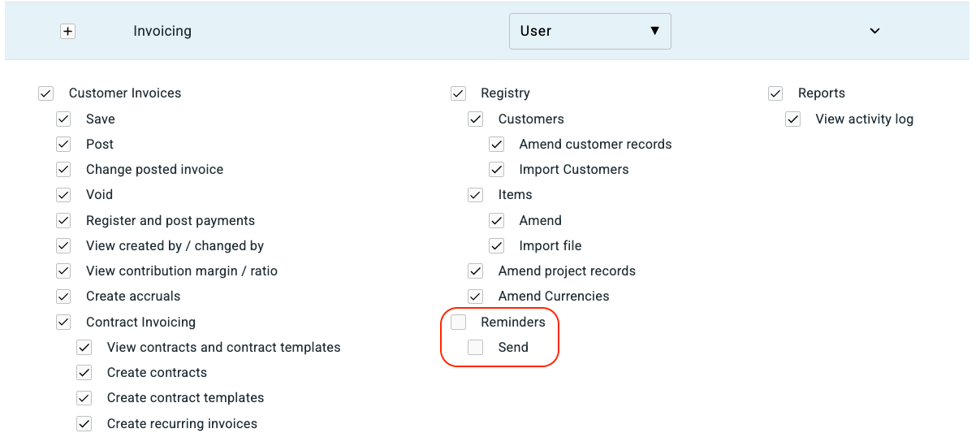Screen dimensions: 980x446
Task: Collapse the Invoicing panel chevron
Action: 874,32
